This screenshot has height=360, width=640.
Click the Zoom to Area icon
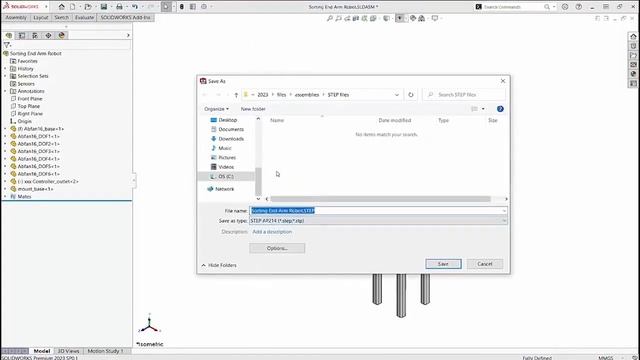[338, 18]
